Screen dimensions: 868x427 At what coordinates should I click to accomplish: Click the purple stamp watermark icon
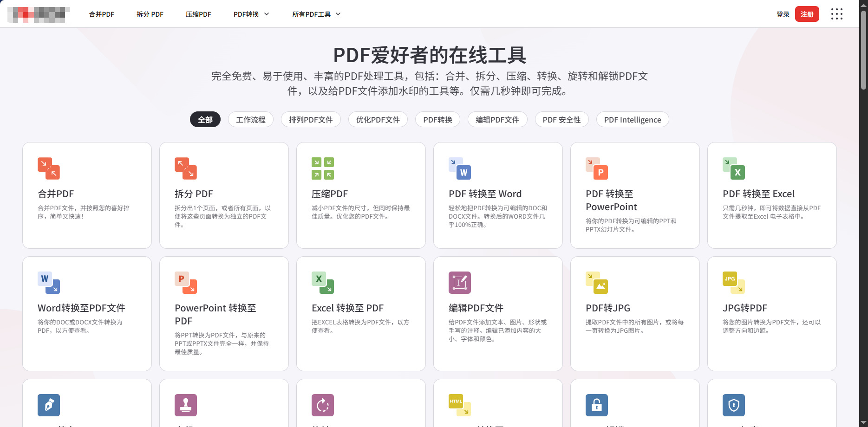(x=186, y=405)
